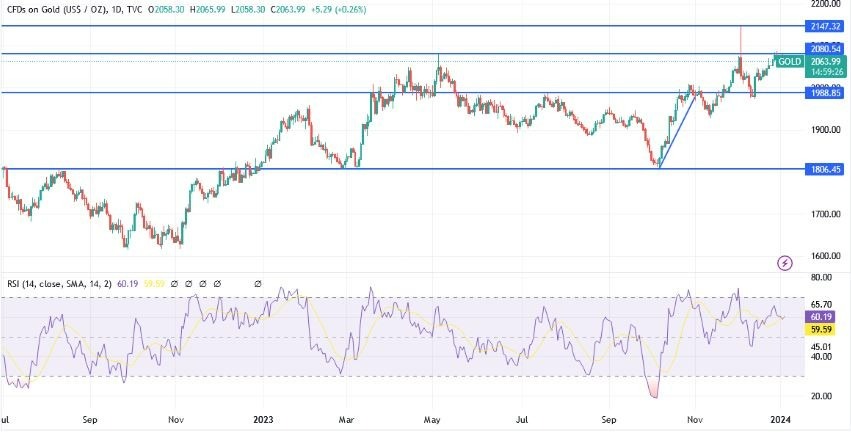Click the high value H2065.99
Screen dimensions: 851x432
click(207, 9)
